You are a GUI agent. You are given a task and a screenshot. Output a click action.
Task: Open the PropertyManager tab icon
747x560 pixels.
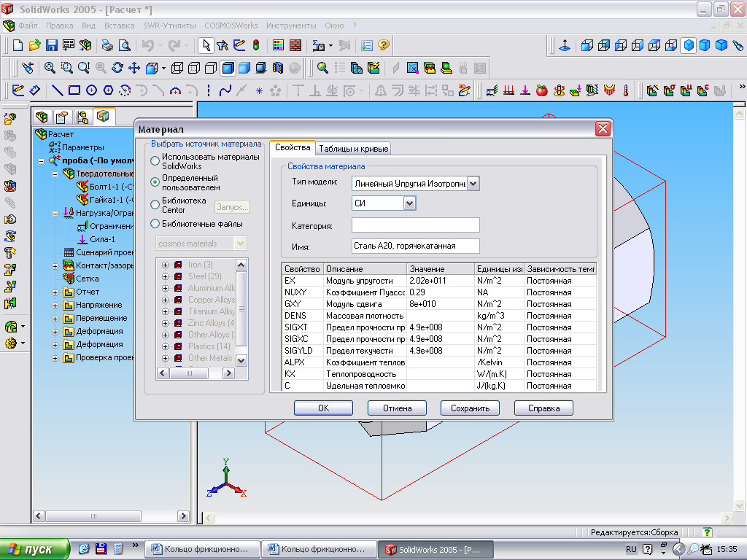click(x=62, y=117)
